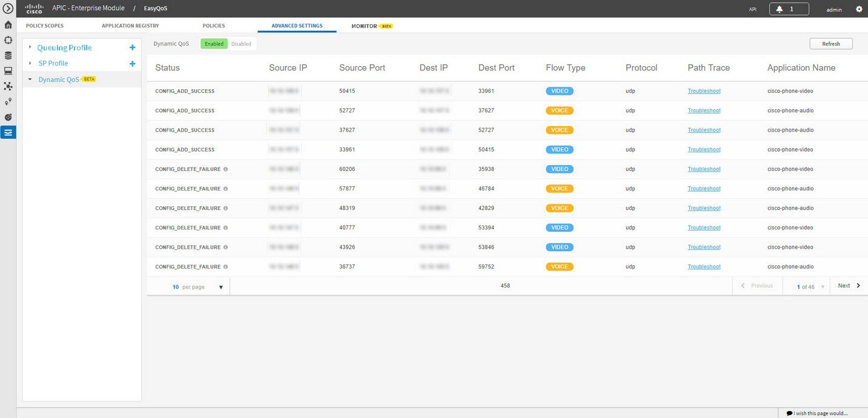This screenshot has width=868, height=418.
Task: Select the Path Trace pins icon
Action: point(8,101)
